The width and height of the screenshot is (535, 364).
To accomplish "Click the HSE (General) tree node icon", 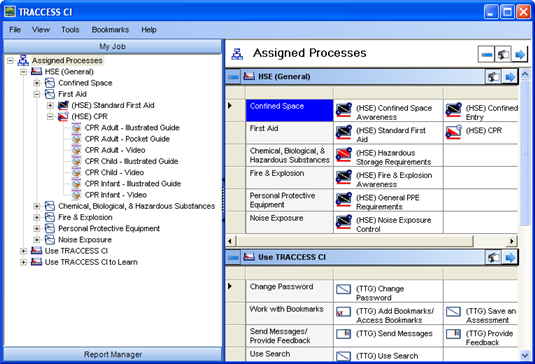I will coord(37,72).
